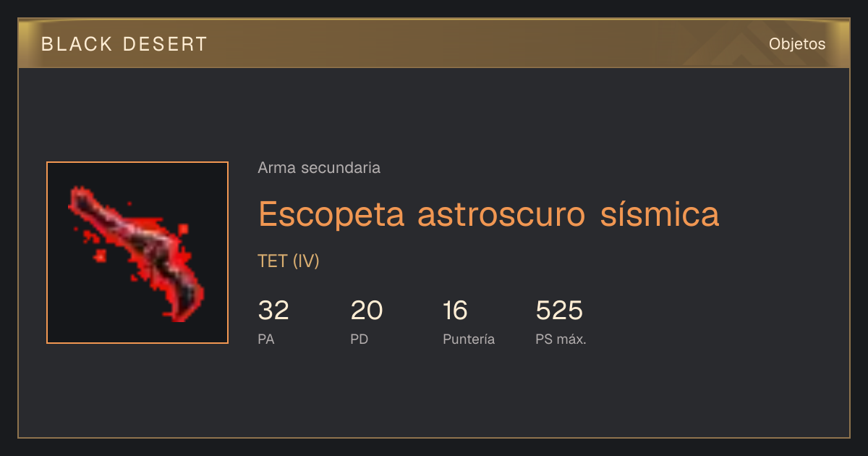Click the golden header banner bar
Screen dimensions: 868x456
pos(434,43)
